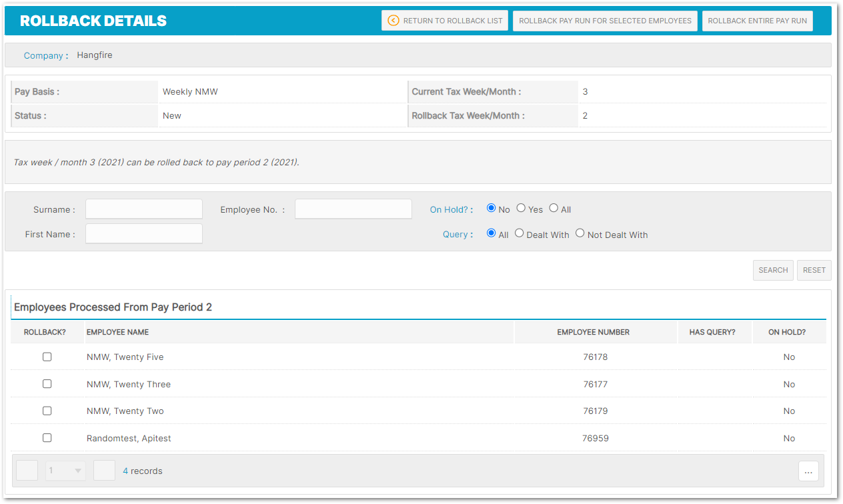
Task: Select On Hold 'Yes' radio option
Action: click(521, 208)
